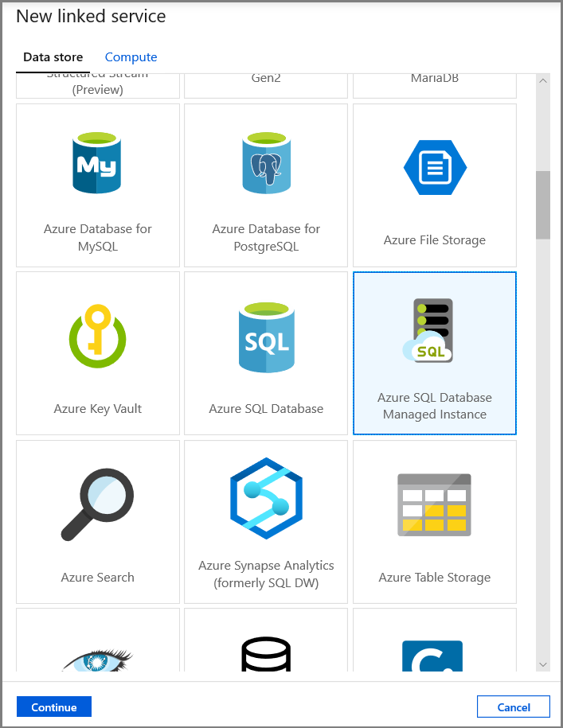Choose the Azure SQL Database connector
563x728 pixels.
coord(266,353)
